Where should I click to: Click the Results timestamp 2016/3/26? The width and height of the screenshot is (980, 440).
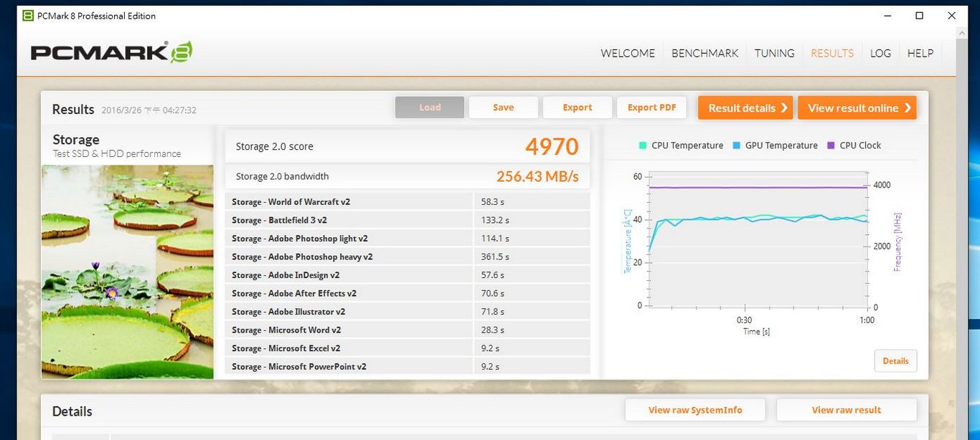[149, 110]
